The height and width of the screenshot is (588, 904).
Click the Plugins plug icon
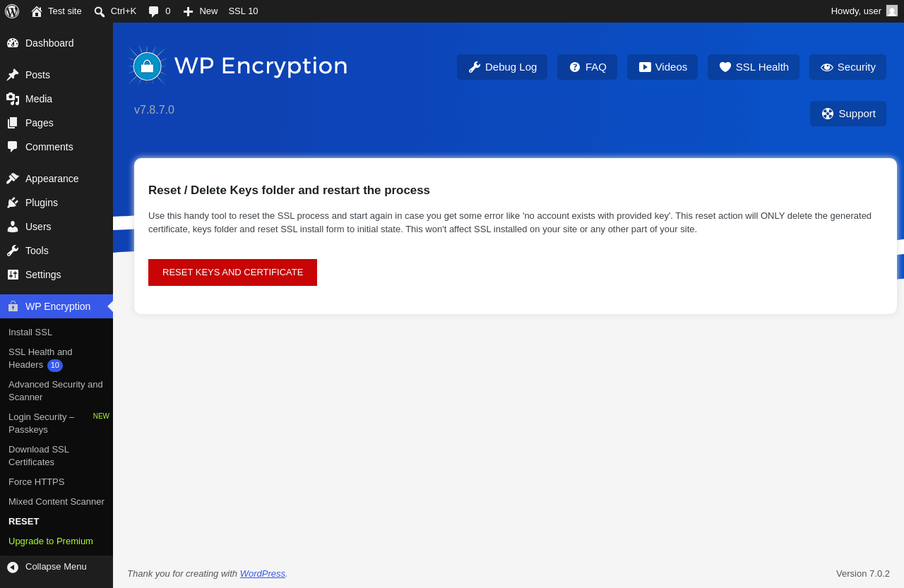[13, 203]
